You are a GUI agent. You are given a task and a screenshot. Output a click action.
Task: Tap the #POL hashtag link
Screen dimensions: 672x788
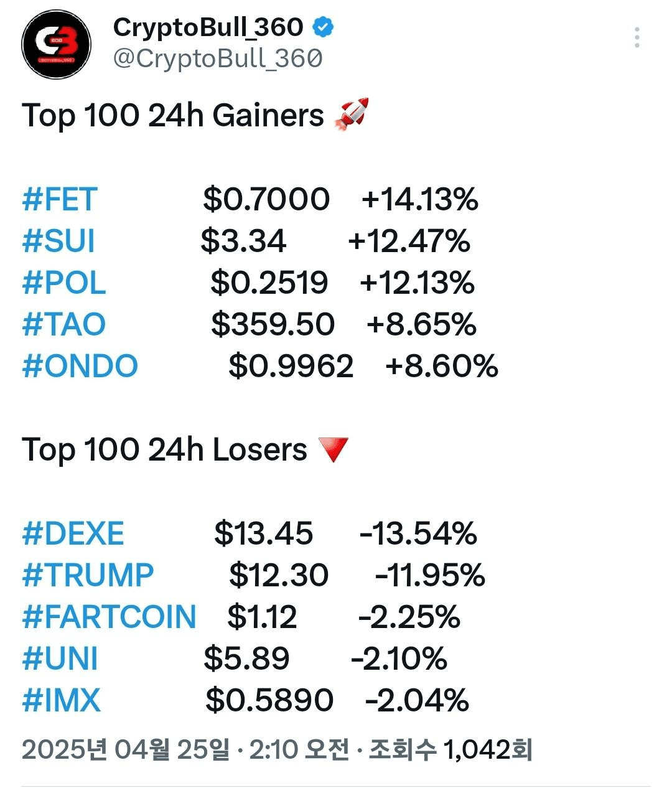tap(63, 283)
